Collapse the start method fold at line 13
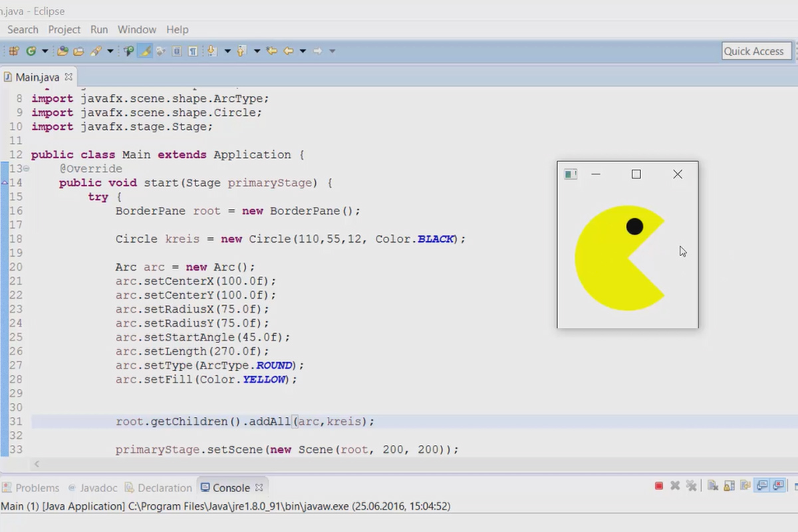Image resolution: width=798 pixels, height=532 pixels. [27, 168]
